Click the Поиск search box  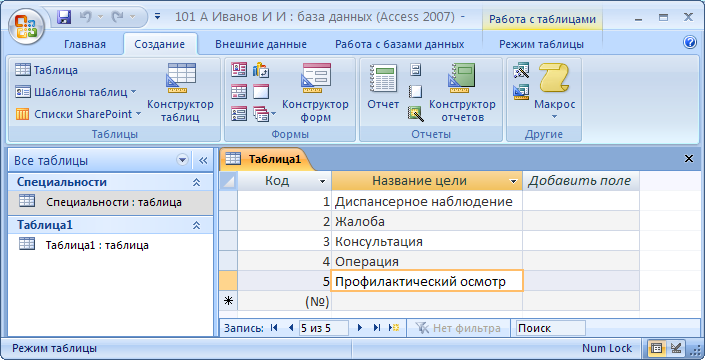[551, 328]
